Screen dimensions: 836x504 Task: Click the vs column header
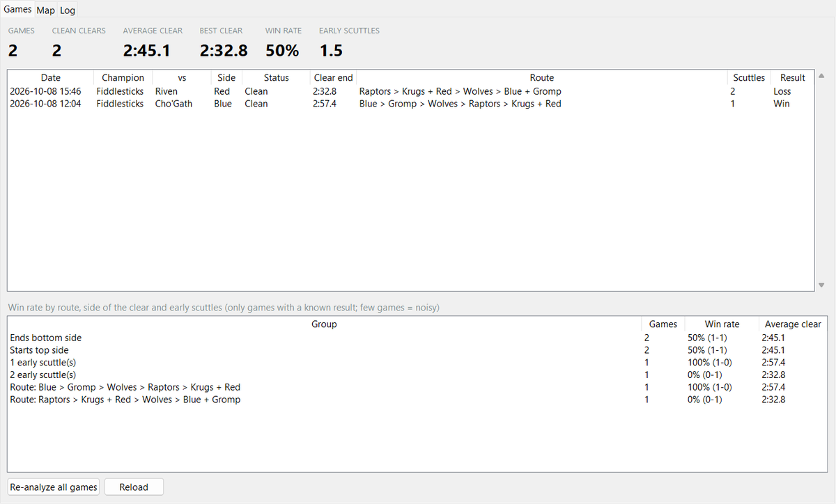(182, 78)
